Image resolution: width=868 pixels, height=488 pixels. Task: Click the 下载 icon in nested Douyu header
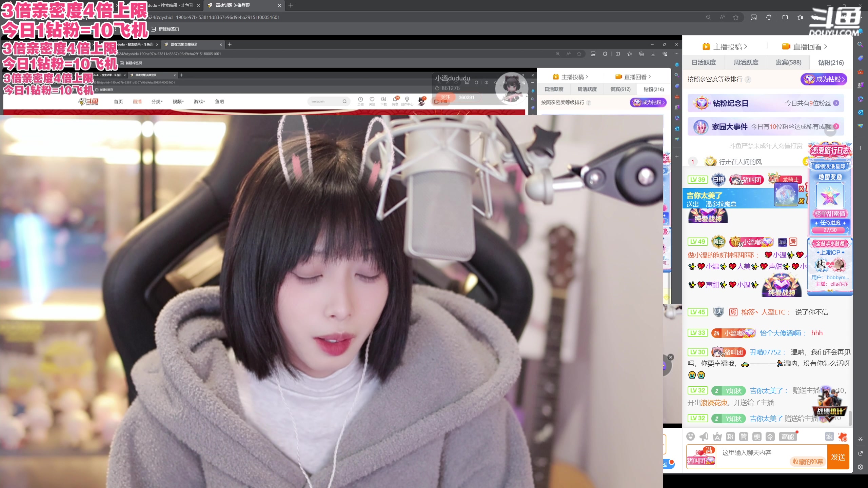383,101
